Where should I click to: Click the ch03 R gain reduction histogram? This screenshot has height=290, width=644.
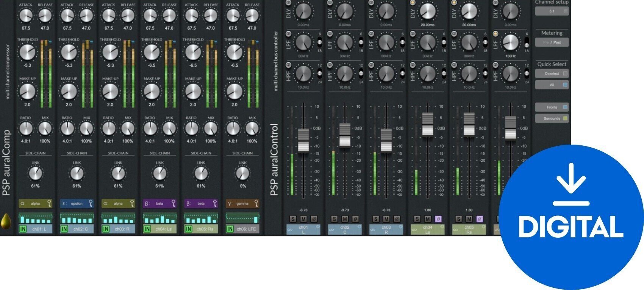click(118, 218)
